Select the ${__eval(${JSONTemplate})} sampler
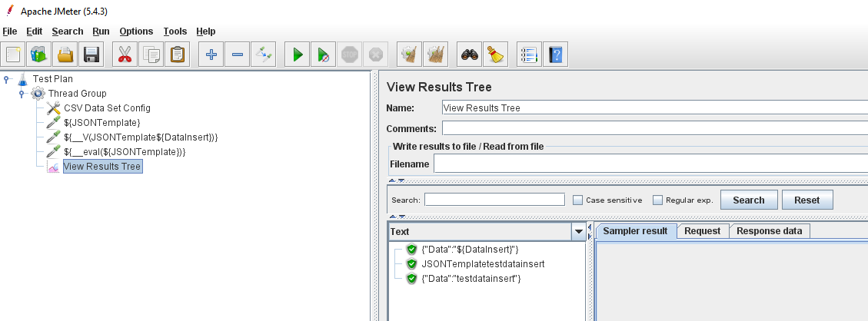This screenshot has height=321, width=868. point(125,151)
